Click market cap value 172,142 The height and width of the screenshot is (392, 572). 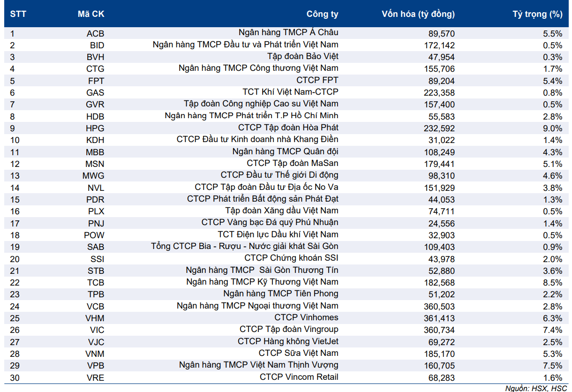point(439,45)
